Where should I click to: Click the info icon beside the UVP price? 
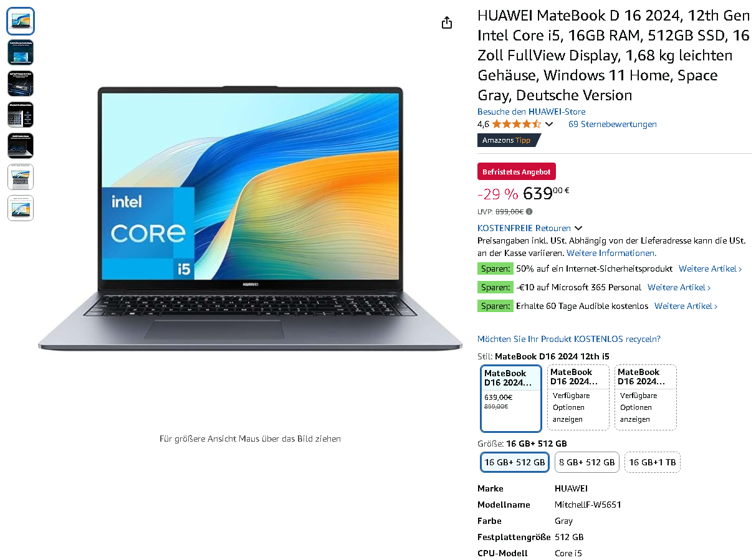pyautogui.click(x=529, y=212)
